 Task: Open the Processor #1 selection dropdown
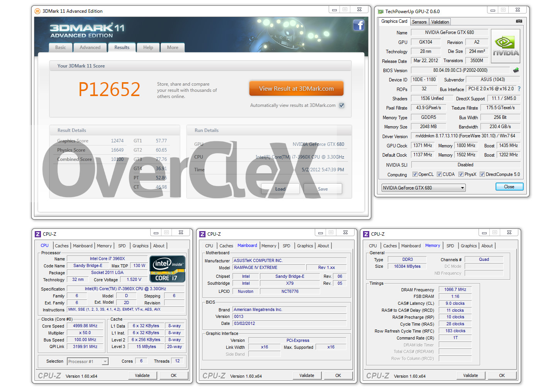point(88,362)
